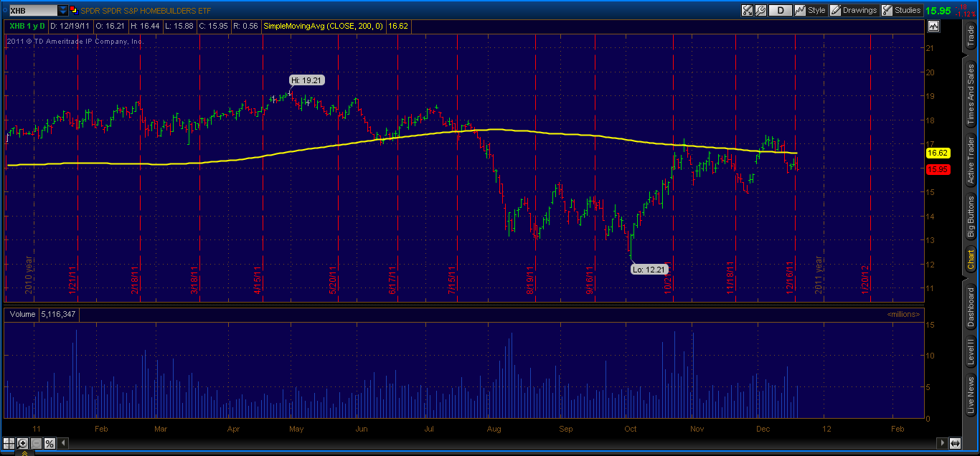Viewport: 980px width, 456px height.
Task: Toggle the collapse chevron arrows near zoom tools
Action: 24,452
